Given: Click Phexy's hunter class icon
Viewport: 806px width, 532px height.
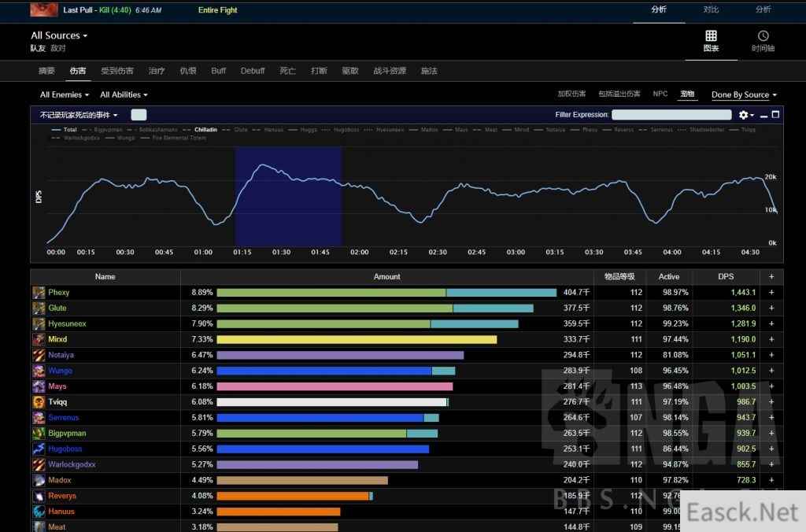Looking at the screenshot, I should pos(39,293).
